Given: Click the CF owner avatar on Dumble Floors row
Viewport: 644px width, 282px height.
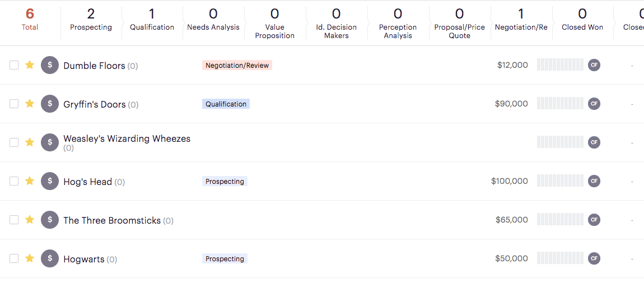Looking at the screenshot, I should [594, 65].
